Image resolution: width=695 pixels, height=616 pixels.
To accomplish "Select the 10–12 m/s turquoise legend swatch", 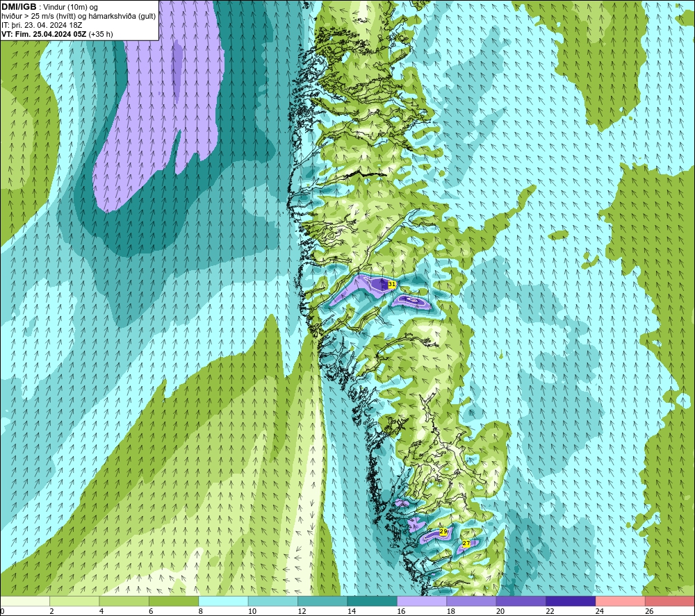I will click(x=273, y=601).
